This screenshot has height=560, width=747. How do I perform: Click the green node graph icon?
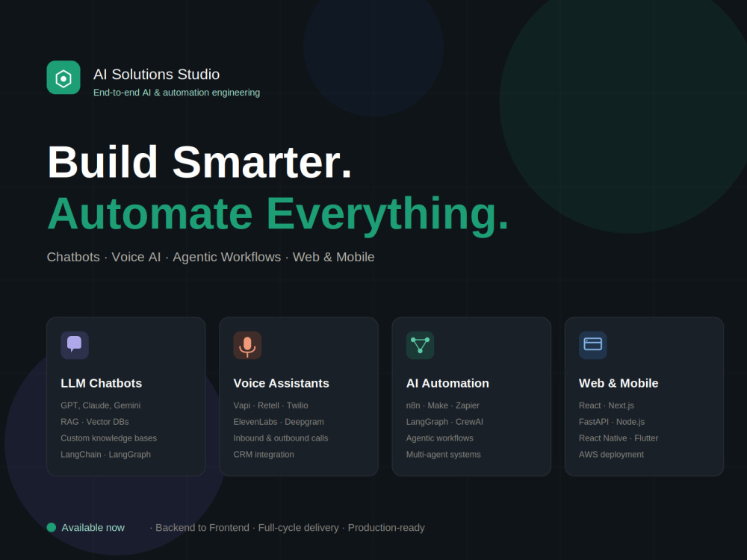click(x=420, y=345)
